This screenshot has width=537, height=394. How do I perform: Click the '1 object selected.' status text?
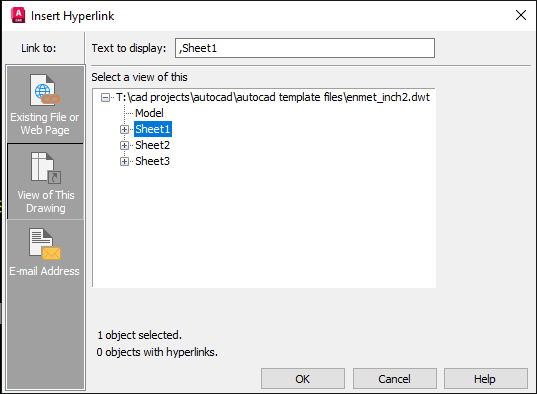pos(139,335)
